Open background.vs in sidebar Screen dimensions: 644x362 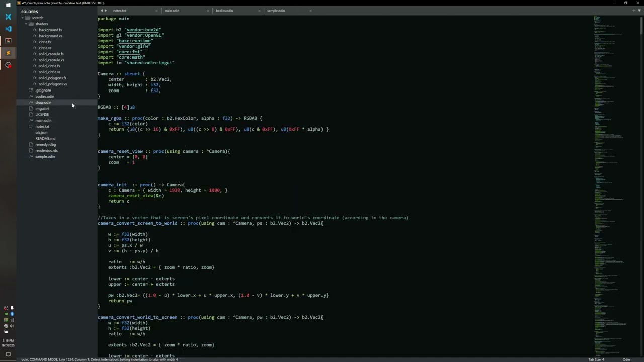pyautogui.click(x=50, y=36)
